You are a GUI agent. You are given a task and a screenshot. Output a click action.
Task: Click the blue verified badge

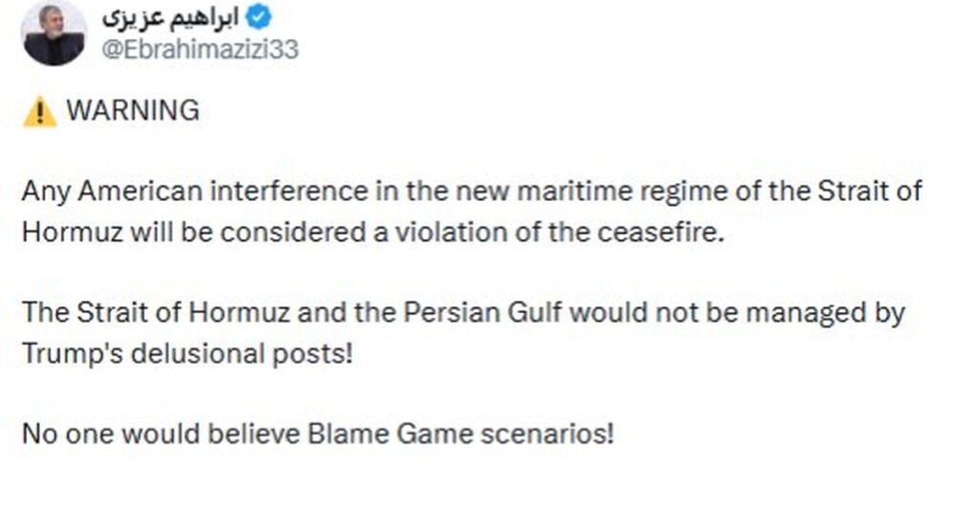point(258,18)
